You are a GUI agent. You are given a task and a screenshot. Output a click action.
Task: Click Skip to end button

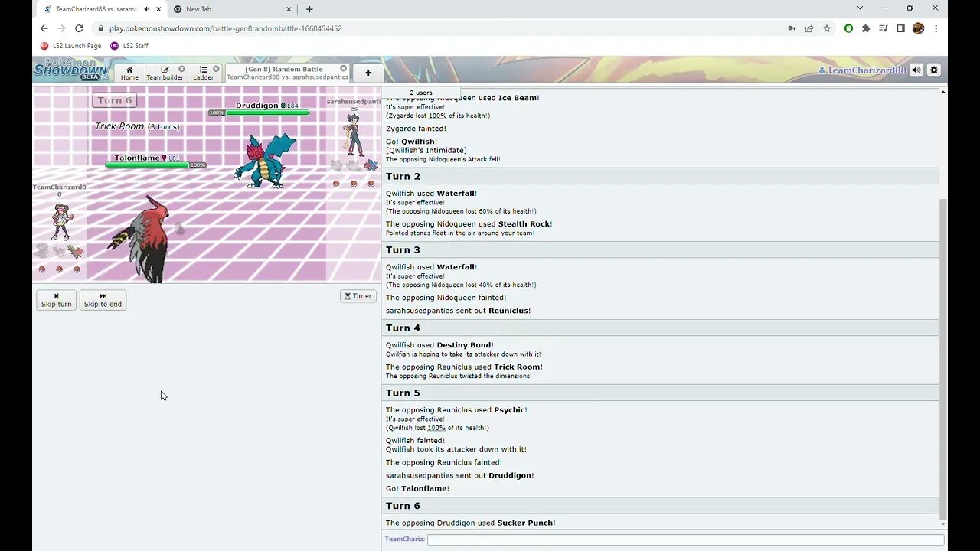(103, 300)
